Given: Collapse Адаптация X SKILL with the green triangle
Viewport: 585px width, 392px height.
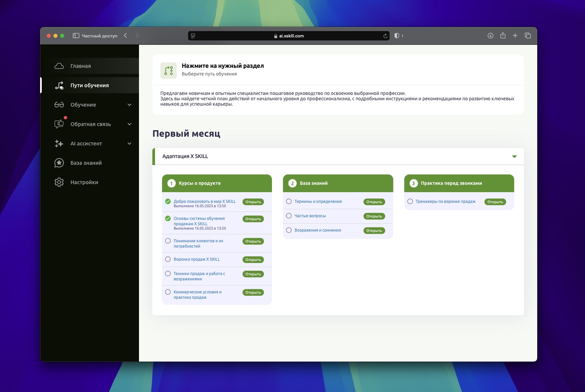Looking at the screenshot, I should [x=515, y=156].
